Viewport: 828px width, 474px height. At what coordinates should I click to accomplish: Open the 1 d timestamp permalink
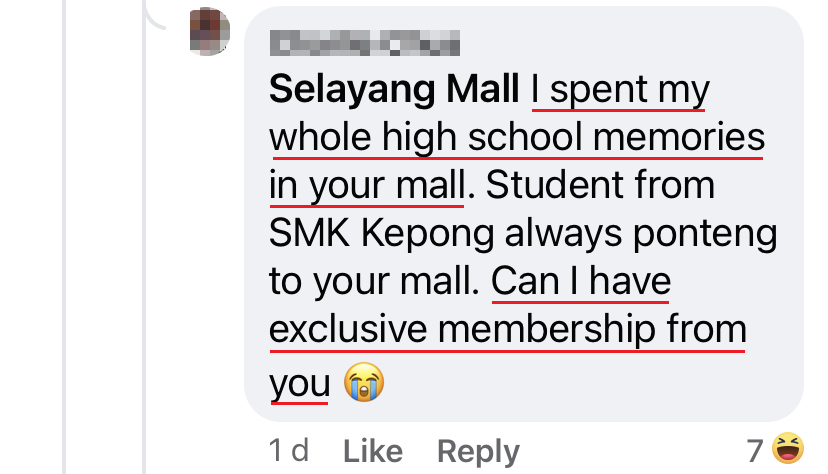click(x=289, y=450)
